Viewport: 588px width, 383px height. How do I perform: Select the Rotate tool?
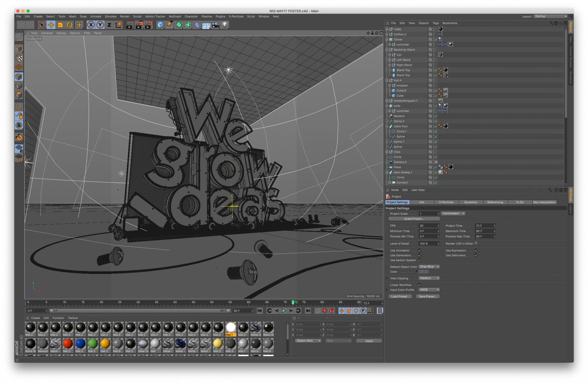pyautogui.click(x=70, y=25)
